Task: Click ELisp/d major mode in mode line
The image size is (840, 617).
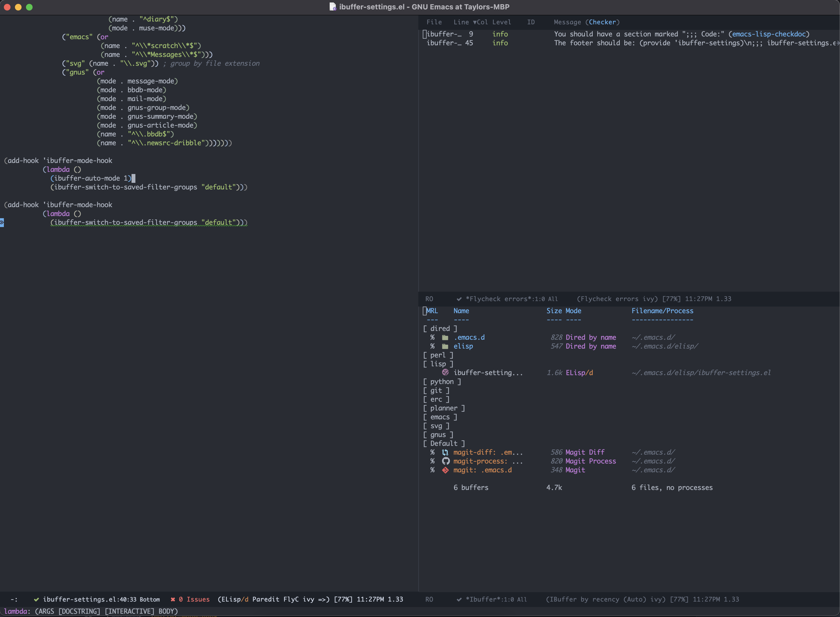Action: tap(235, 599)
